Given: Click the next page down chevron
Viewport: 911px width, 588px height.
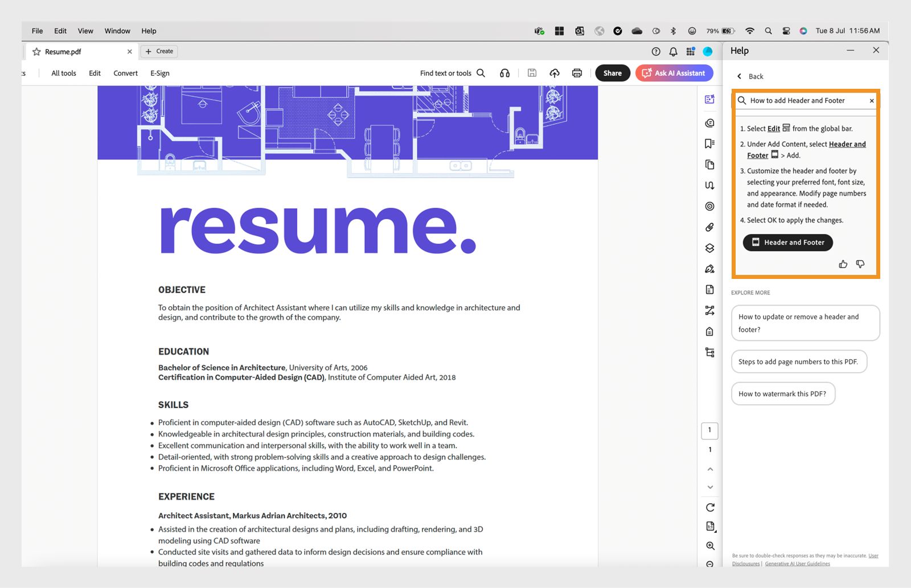Looking at the screenshot, I should click(709, 487).
